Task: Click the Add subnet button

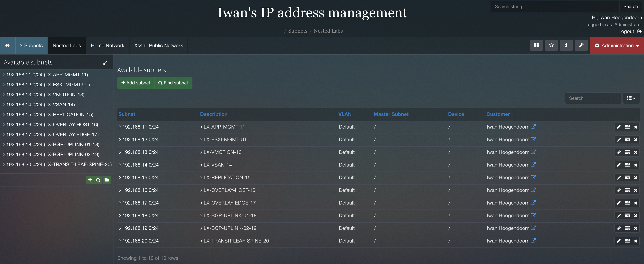Action: 136,83
